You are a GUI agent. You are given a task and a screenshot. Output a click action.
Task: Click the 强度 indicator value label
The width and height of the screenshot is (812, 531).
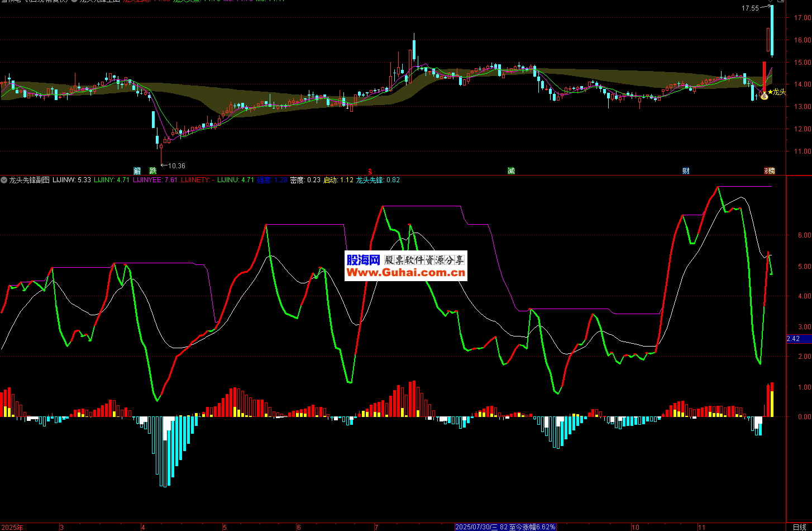pos(272,180)
